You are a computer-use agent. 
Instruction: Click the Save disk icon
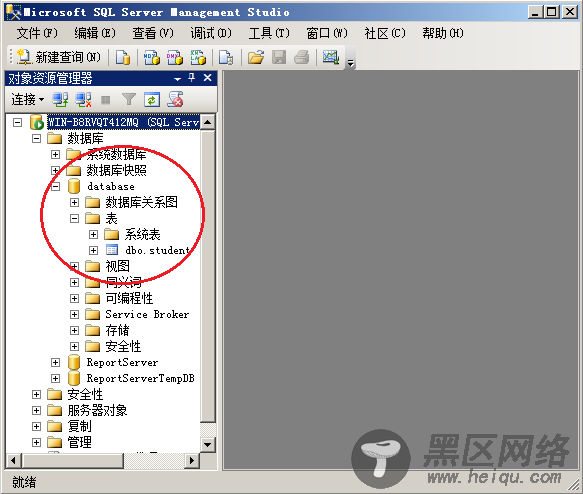coord(279,57)
